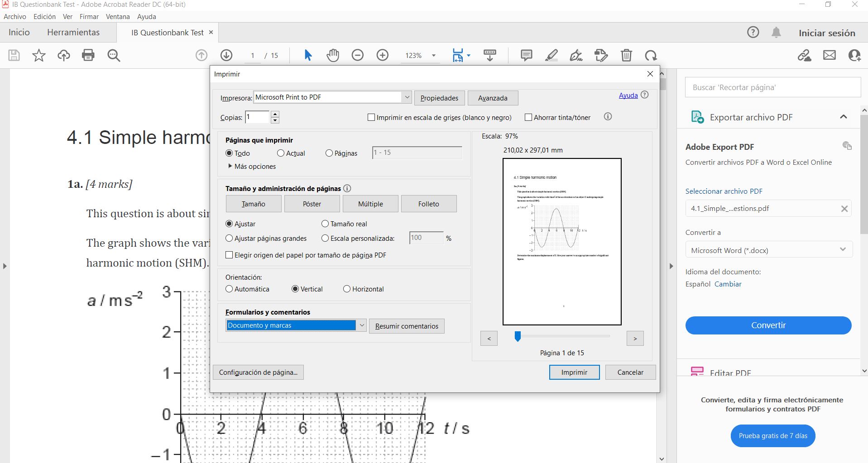Switch to the Herramientas tab

[x=73, y=33]
